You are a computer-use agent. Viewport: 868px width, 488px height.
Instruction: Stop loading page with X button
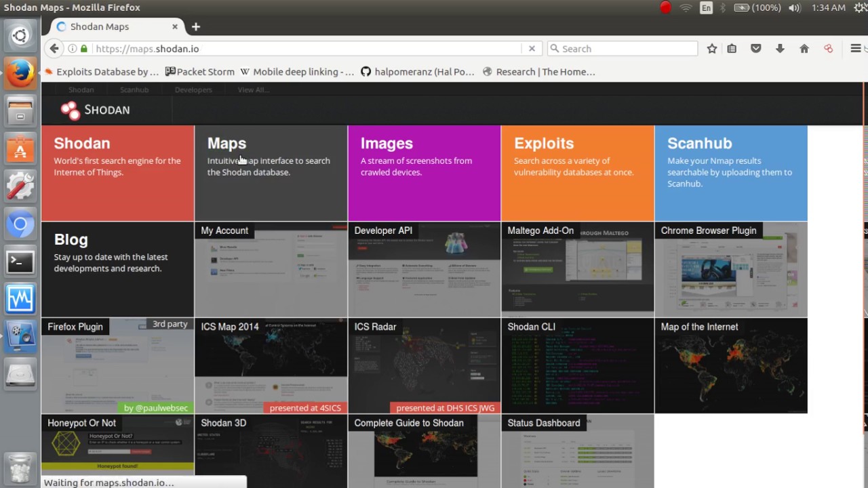(532, 49)
